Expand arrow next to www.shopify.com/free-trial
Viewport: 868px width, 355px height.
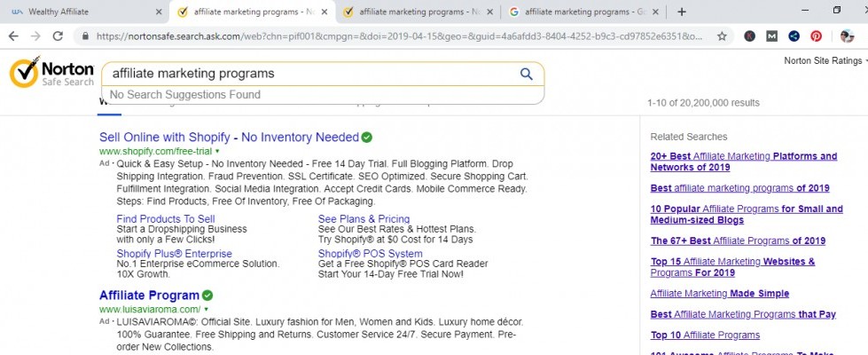click(217, 151)
